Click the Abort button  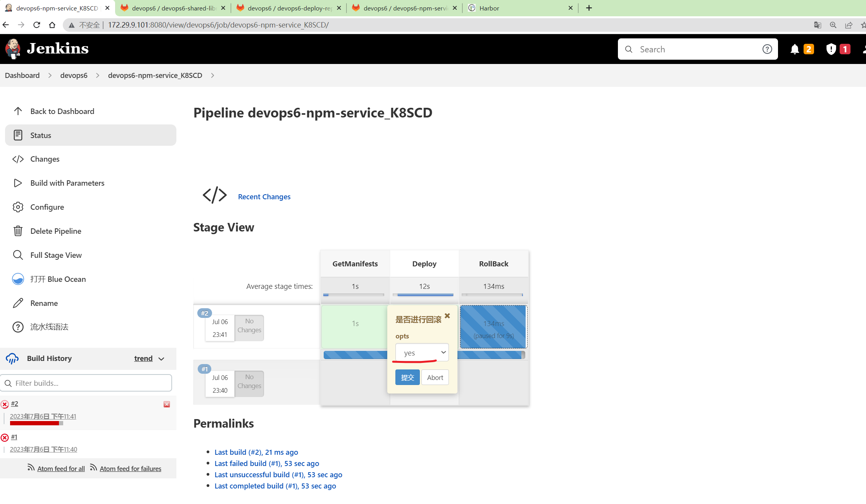(435, 377)
